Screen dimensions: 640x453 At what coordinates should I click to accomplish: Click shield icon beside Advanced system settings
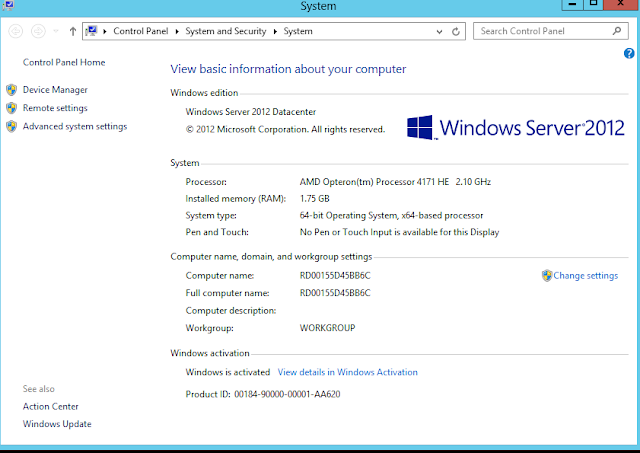(11, 127)
